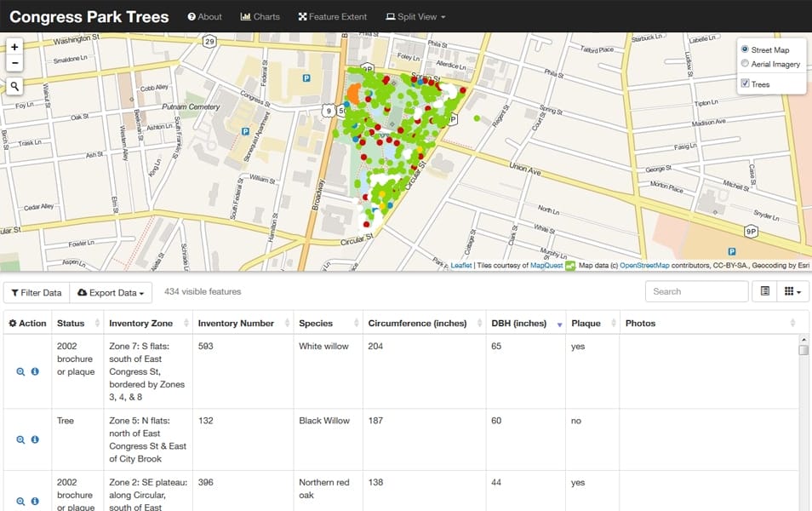The height and width of the screenshot is (511, 812).
Task: Open the Filter Data panel
Action: tap(37, 293)
